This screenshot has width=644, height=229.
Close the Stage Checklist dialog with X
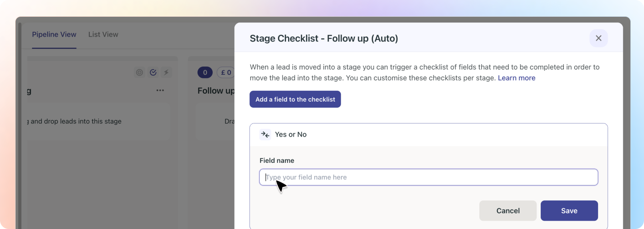click(x=598, y=38)
